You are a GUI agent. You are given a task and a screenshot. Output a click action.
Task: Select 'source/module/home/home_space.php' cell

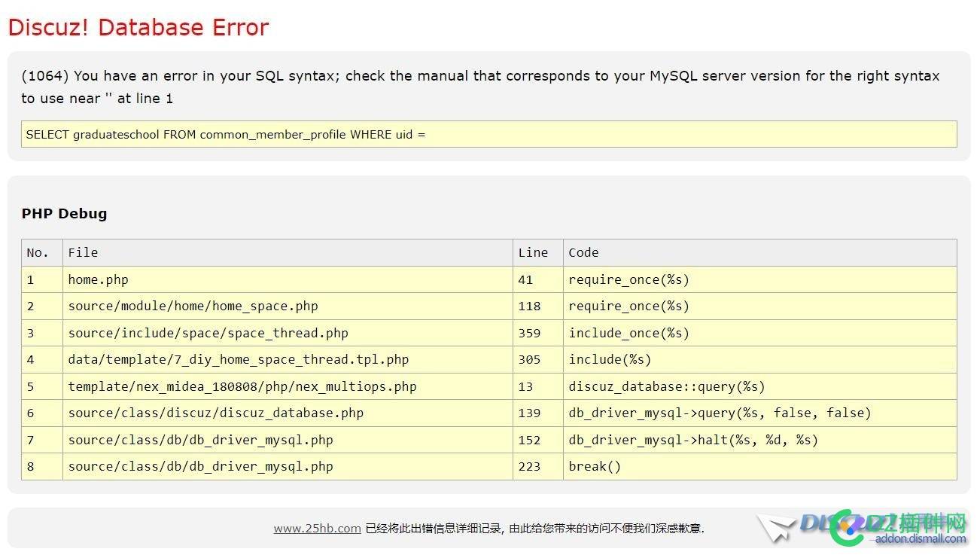288,306
